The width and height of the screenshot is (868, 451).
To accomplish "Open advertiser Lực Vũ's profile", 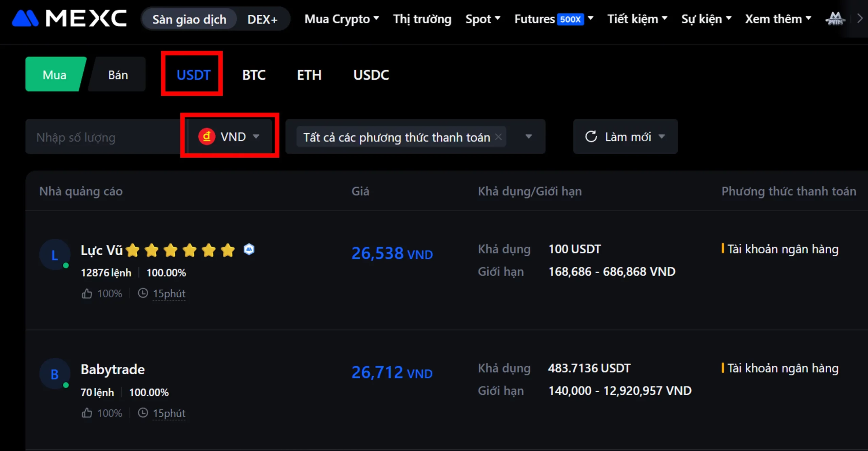I will (101, 250).
